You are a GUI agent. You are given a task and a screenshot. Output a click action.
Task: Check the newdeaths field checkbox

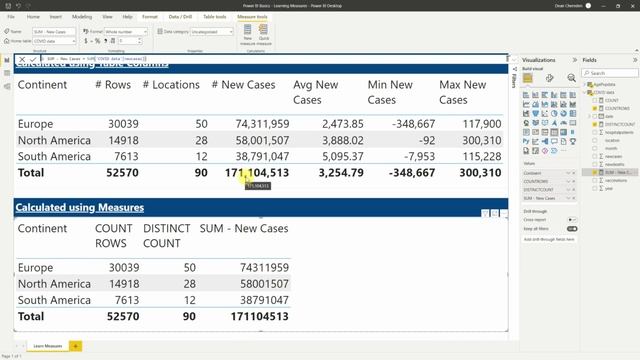[x=595, y=164]
